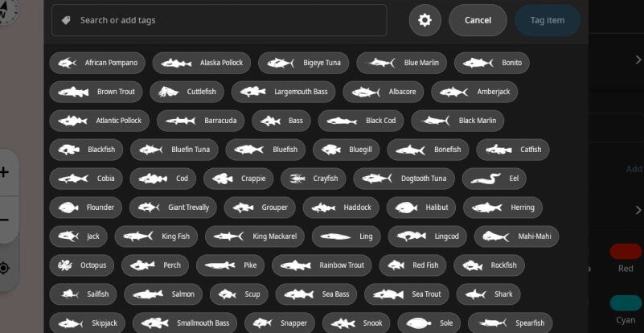This screenshot has height=333, width=644.
Task: Zoom in the map with plus
Action: 4,172
